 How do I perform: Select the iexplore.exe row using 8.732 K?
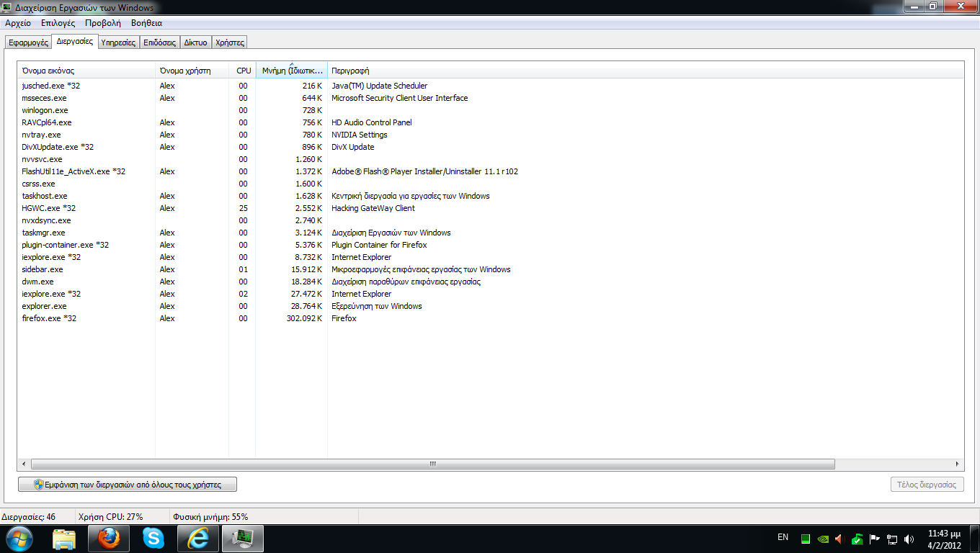pos(491,257)
